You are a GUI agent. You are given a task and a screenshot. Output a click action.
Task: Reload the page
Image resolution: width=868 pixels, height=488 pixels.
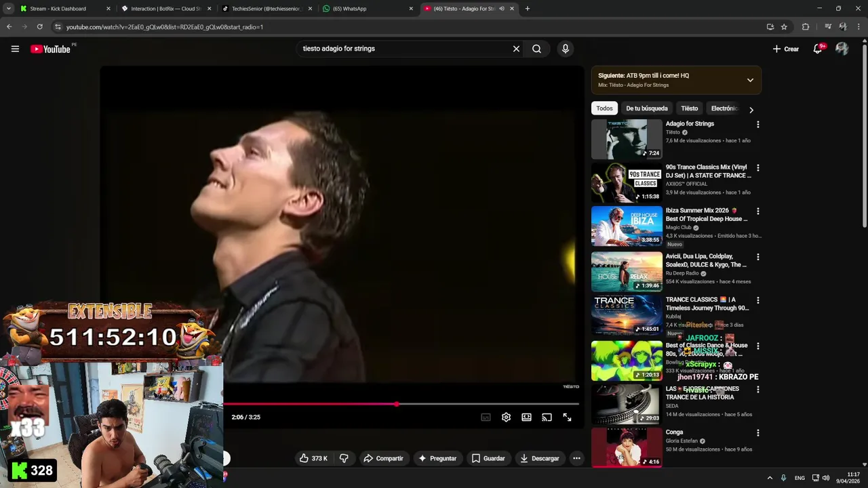coord(39,27)
